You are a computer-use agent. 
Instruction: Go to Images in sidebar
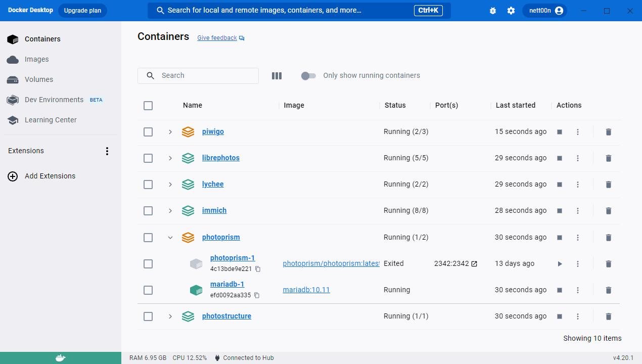(36, 59)
